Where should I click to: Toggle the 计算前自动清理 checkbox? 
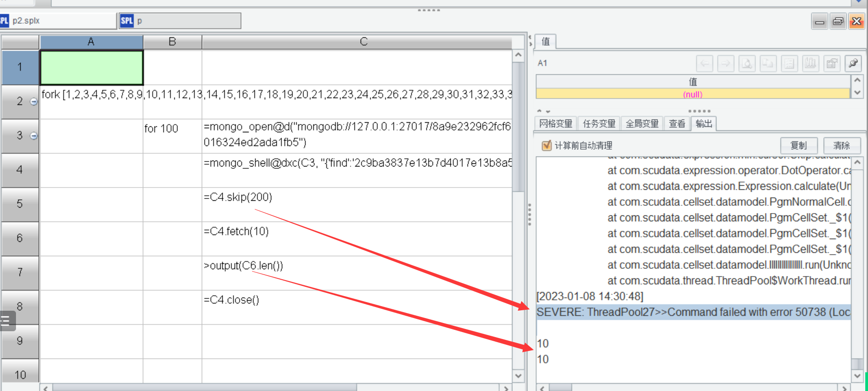point(547,146)
